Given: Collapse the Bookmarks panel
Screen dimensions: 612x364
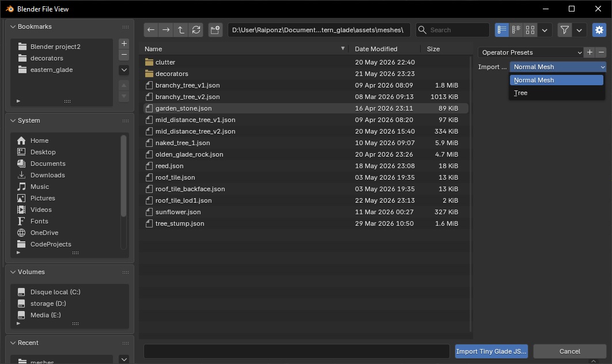Looking at the screenshot, I should (x=13, y=26).
